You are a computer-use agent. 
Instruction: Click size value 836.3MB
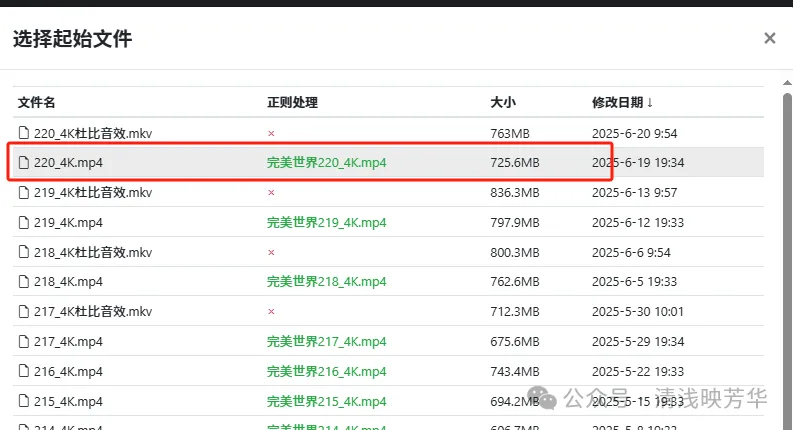515,192
